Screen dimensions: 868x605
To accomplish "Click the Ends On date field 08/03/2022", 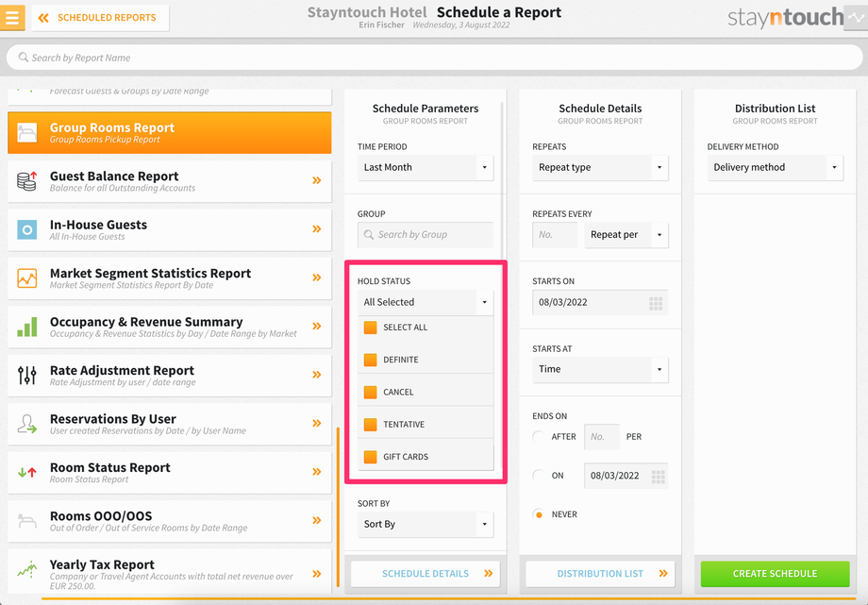I will tap(626, 476).
